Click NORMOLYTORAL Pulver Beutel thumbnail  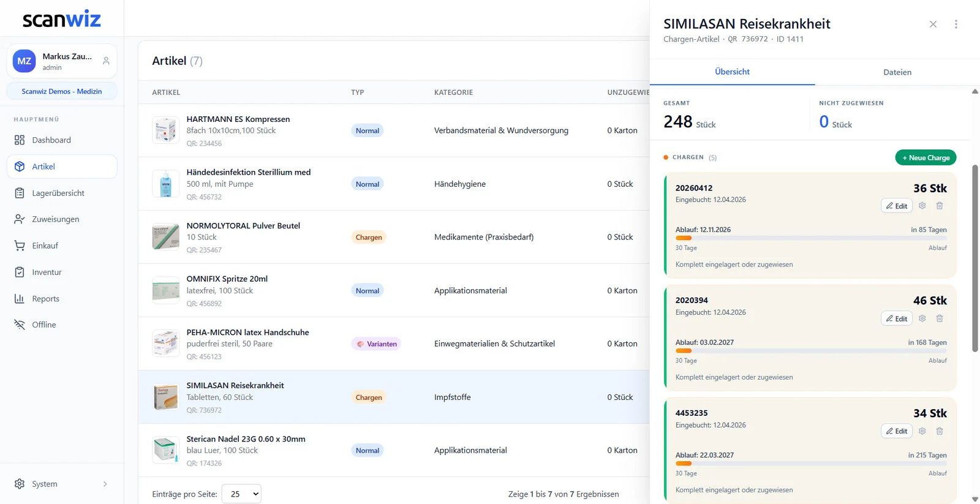pos(165,237)
